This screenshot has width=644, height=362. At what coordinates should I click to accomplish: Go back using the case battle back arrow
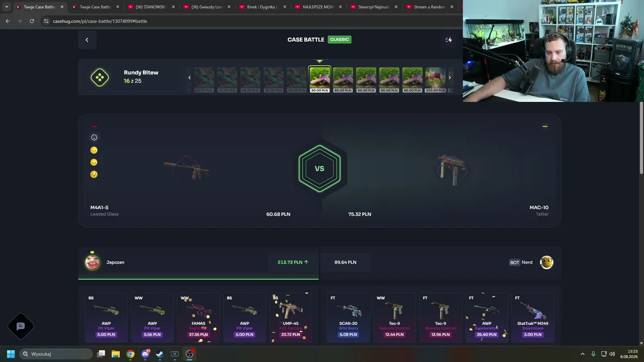87,40
